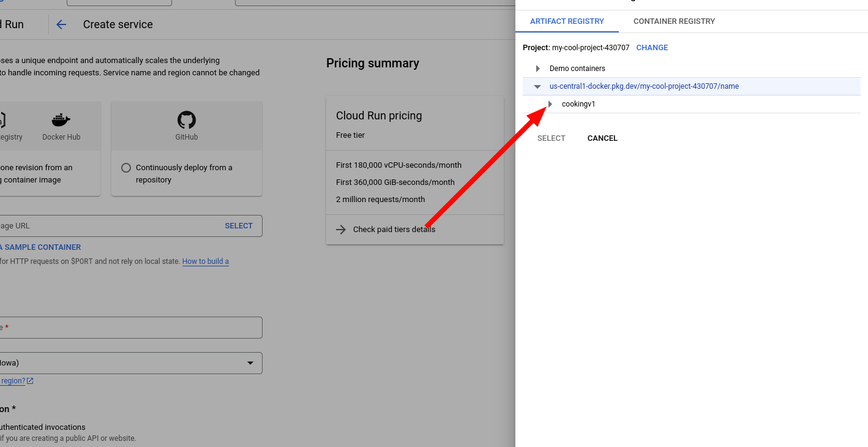Viewport: 868px width, 447px height.
Task: Open the How to build a link
Action: [x=206, y=261]
